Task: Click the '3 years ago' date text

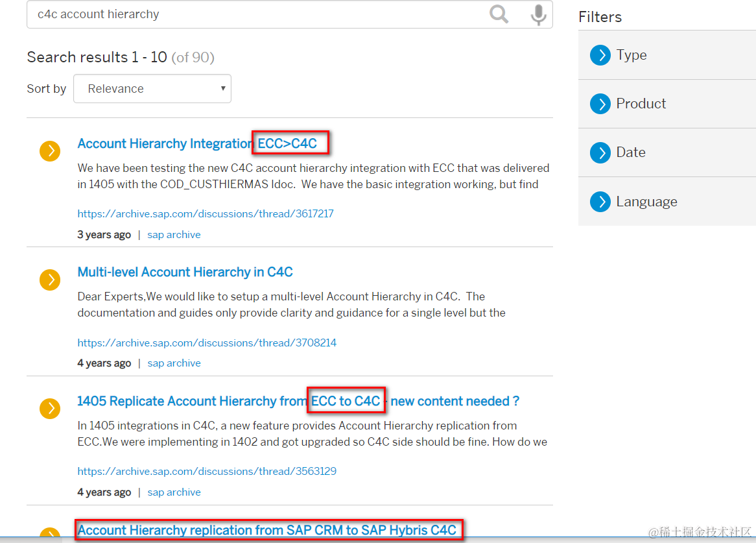Action: [104, 235]
